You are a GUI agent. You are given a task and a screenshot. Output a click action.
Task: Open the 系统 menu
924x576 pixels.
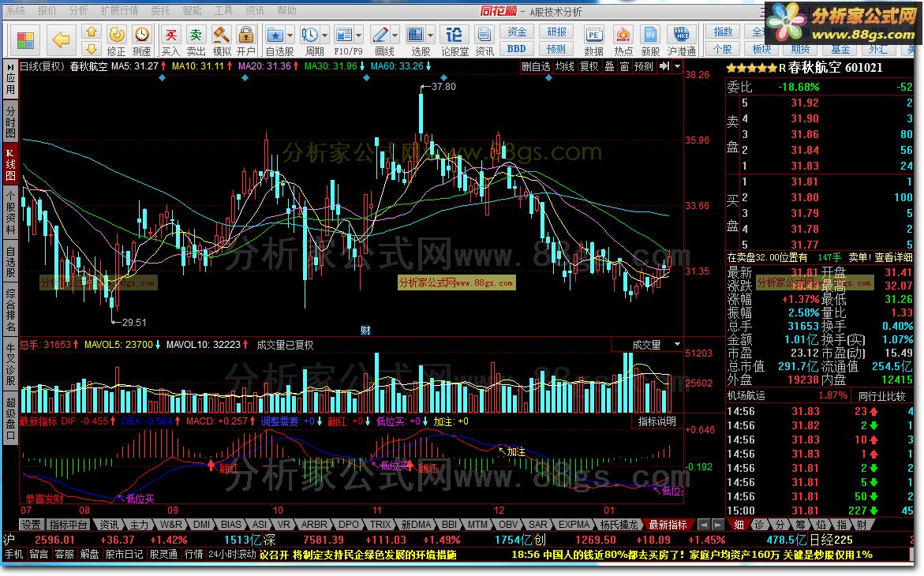(x=16, y=10)
